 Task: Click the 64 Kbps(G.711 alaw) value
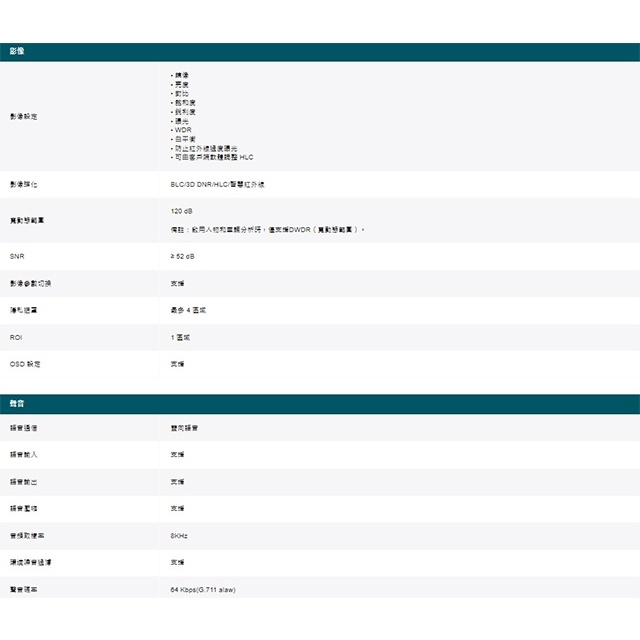point(203,590)
